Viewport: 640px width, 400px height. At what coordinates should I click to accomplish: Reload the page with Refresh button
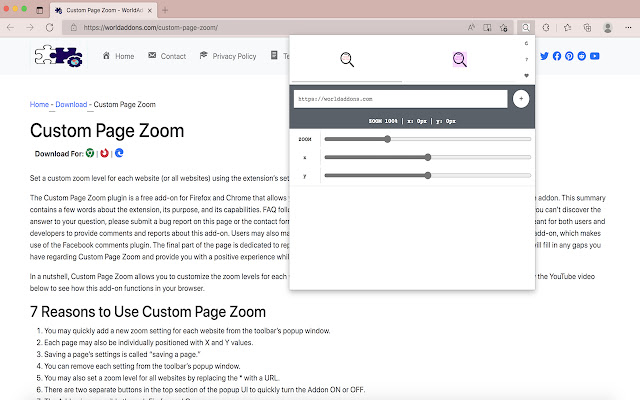tap(49, 28)
